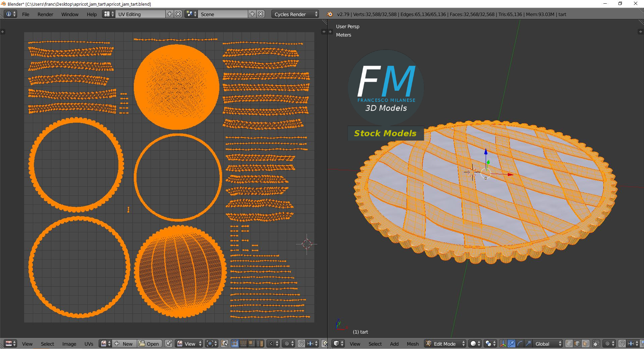Click the Blender logo icon beside the version number
This screenshot has height=349, width=644.
click(330, 14)
